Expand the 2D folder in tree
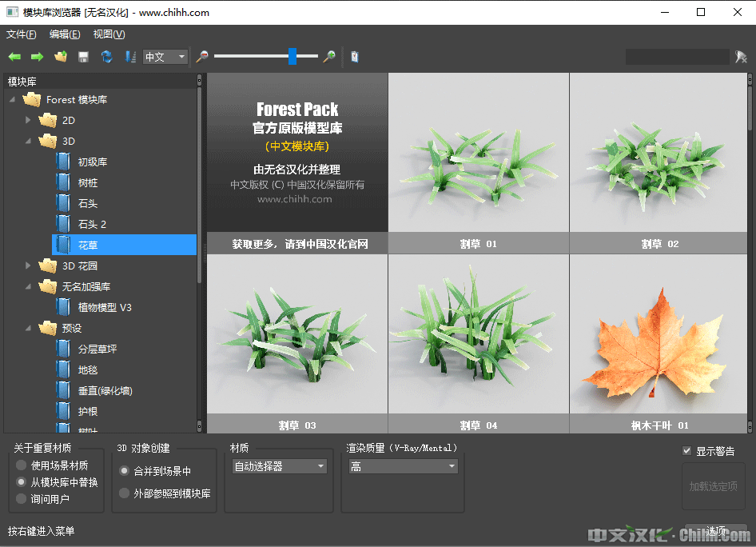Image resolution: width=756 pixels, height=547 pixels. point(29,120)
